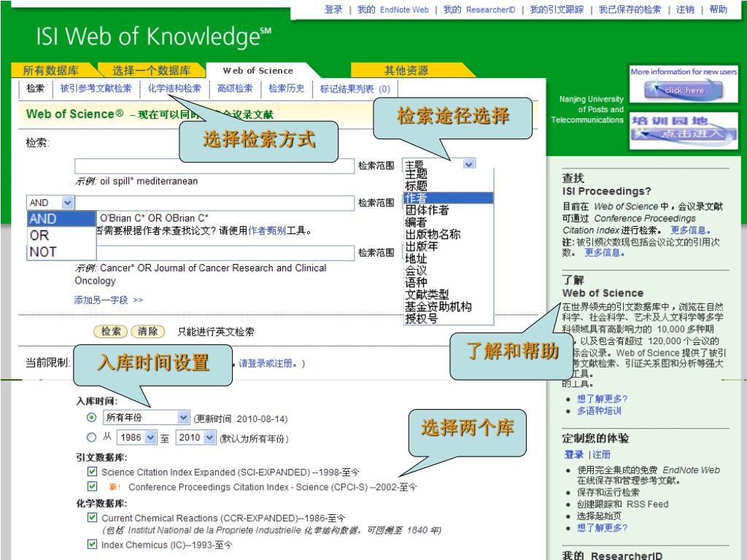Uncheck Current Chemical Reactions checkbox
The image size is (747, 560).
(93, 517)
